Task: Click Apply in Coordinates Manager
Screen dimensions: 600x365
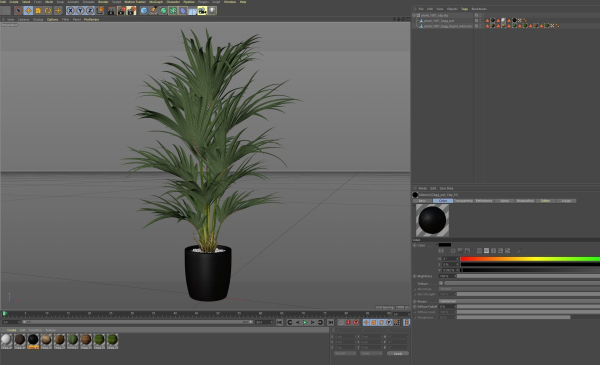Action: (x=398, y=354)
